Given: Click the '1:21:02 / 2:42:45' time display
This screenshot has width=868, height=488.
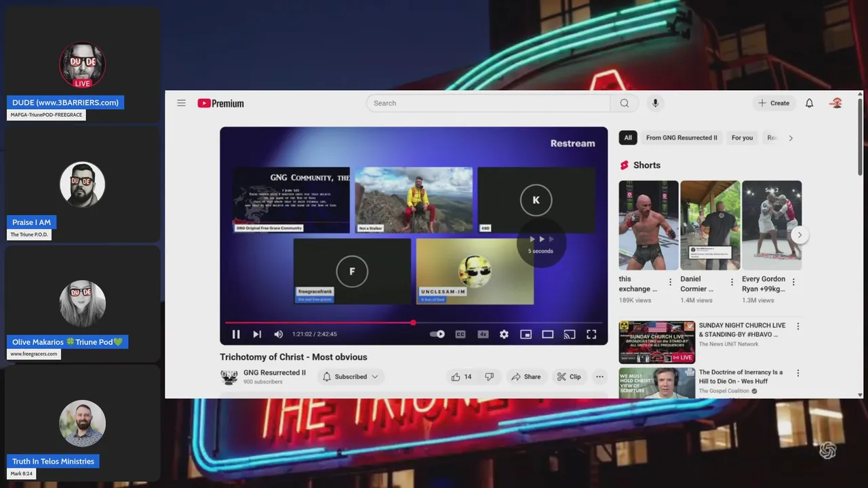Looking at the screenshot, I should pyautogui.click(x=314, y=334).
